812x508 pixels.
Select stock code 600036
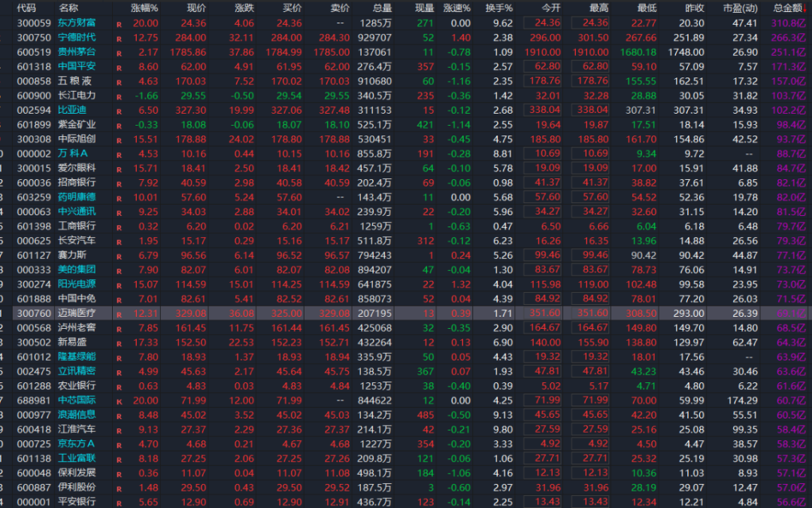pyautogui.click(x=34, y=182)
